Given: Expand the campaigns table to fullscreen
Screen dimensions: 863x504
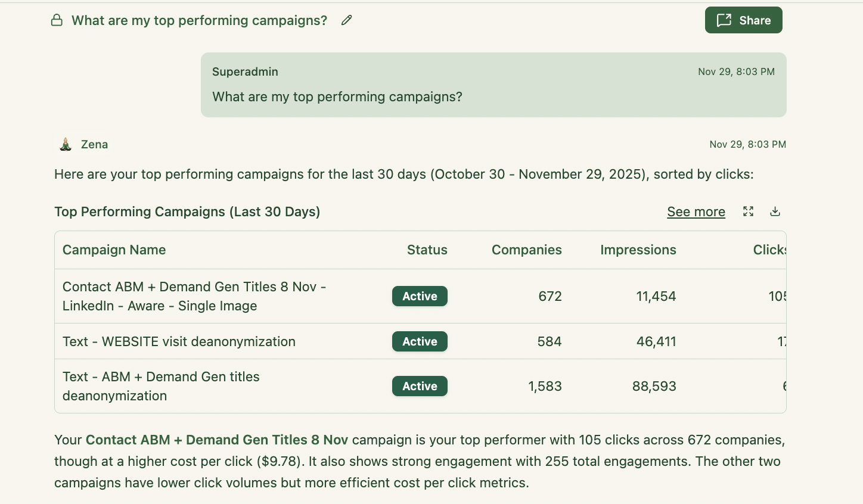Looking at the screenshot, I should [x=748, y=211].
